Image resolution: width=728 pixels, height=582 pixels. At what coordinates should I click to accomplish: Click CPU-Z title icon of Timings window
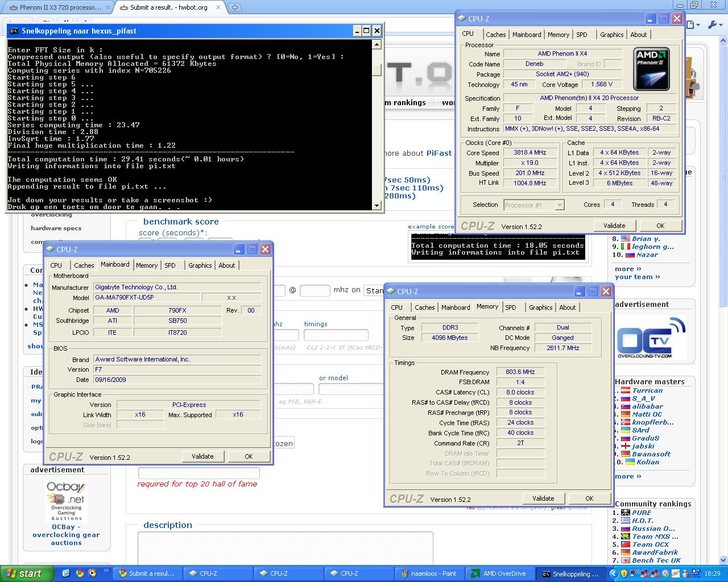tap(391, 292)
